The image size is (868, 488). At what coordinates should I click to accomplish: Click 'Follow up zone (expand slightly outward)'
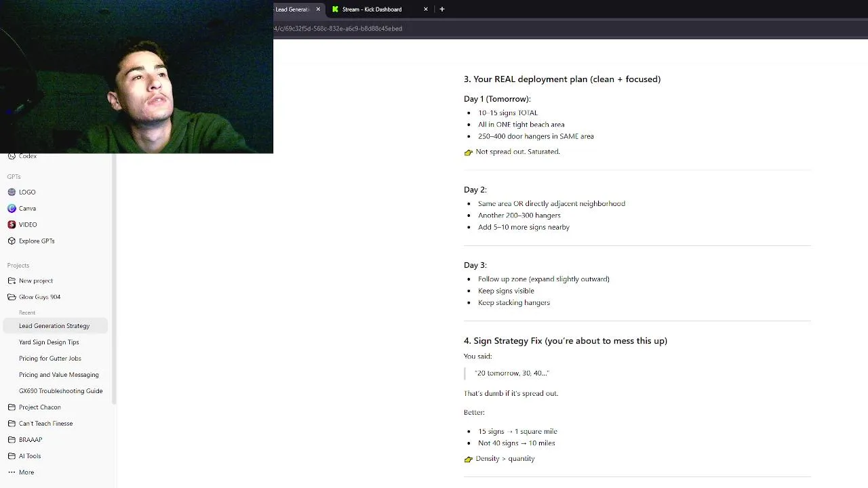(x=544, y=279)
